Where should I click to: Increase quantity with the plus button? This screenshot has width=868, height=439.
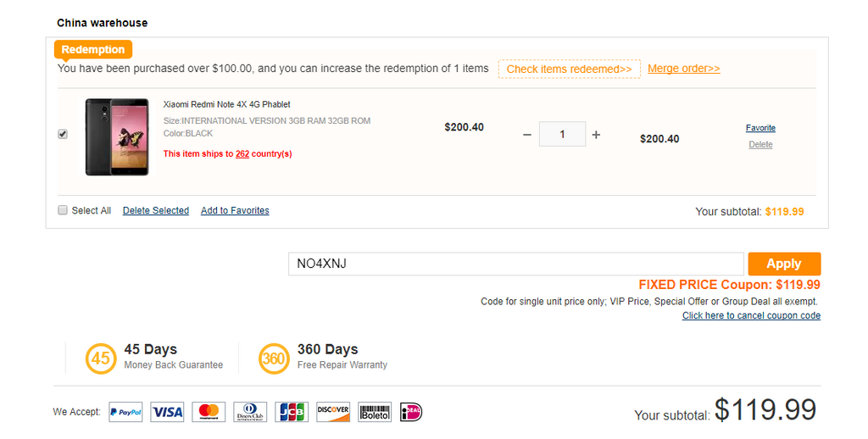(596, 135)
